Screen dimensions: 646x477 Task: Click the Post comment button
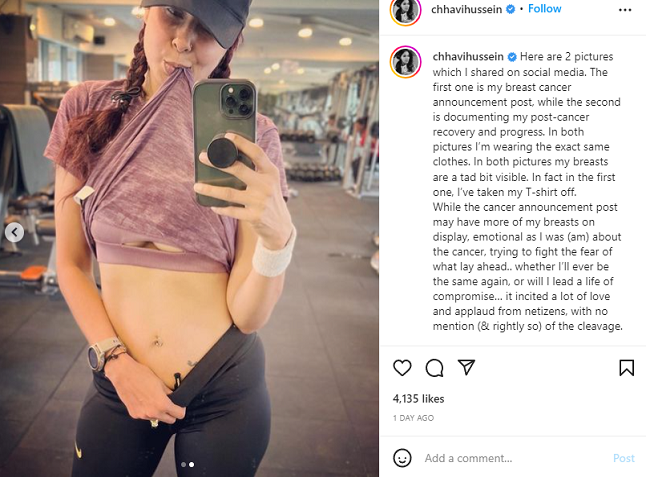coord(623,458)
